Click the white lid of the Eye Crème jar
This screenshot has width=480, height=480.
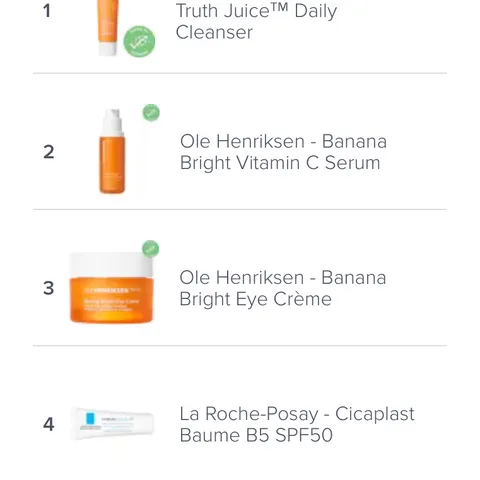pos(111,264)
